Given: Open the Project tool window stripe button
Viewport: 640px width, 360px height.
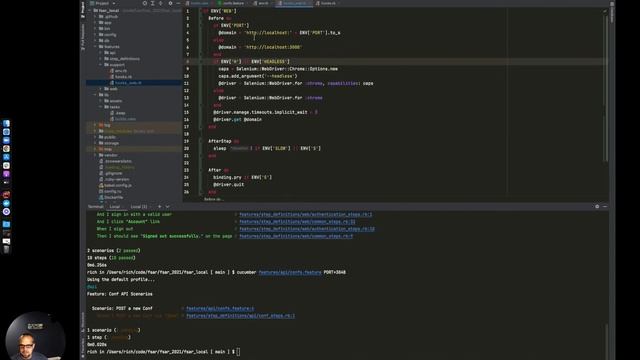Looking at the screenshot, I should pyautogui.click(x=83, y=10).
